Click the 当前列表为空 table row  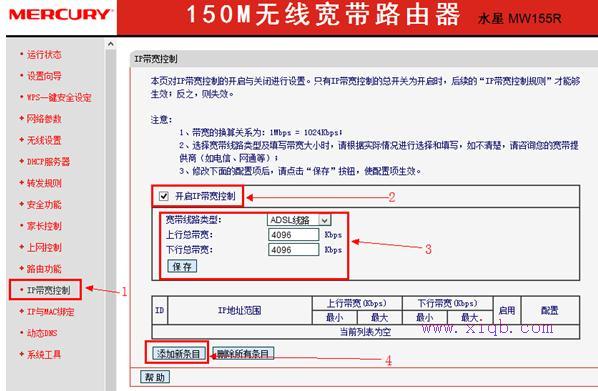tap(365, 332)
